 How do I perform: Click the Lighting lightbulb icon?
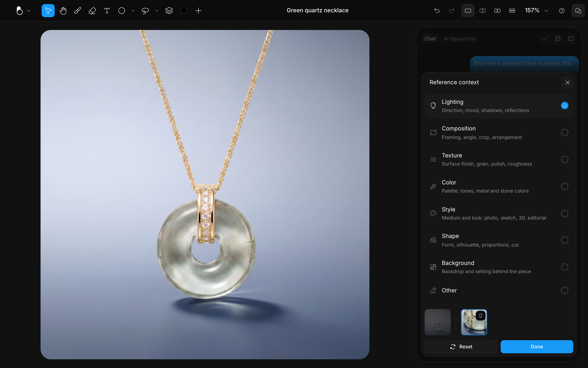[433, 106]
